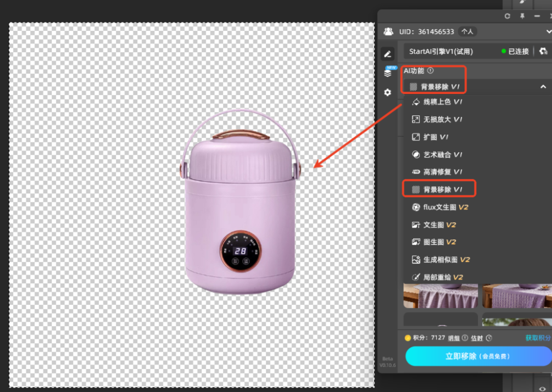Click the refresh icon in panel title bar
Screen dimensions: 552x392
pyautogui.click(x=507, y=16)
